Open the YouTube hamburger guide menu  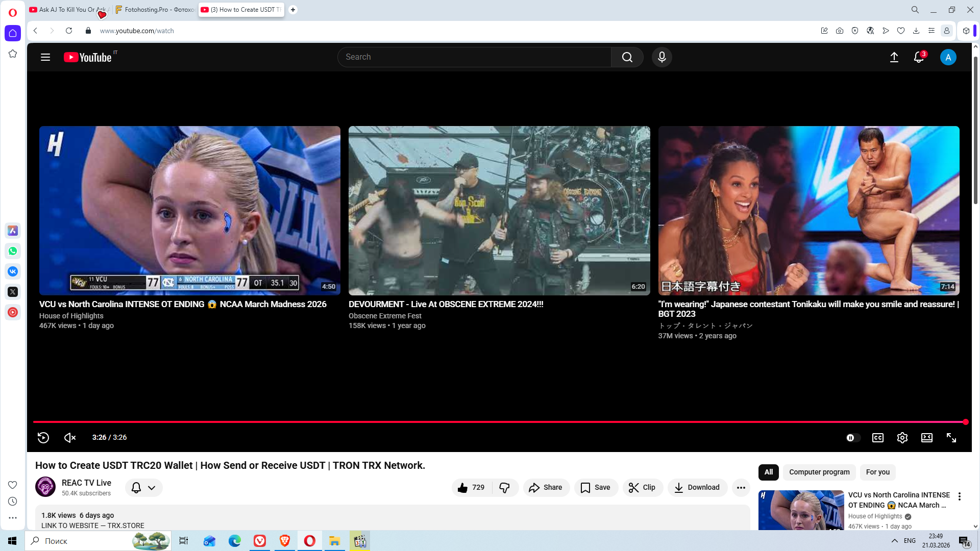pyautogui.click(x=45, y=57)
